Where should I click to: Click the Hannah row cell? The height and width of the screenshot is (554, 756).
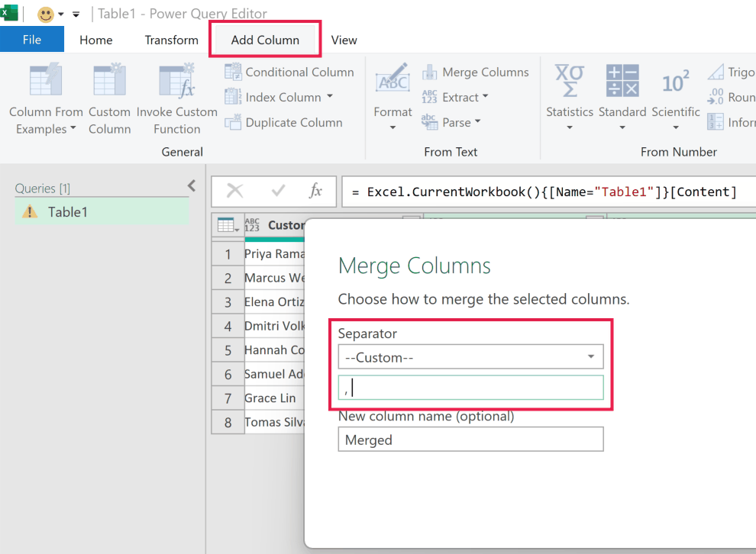click(x=274, y=350)
